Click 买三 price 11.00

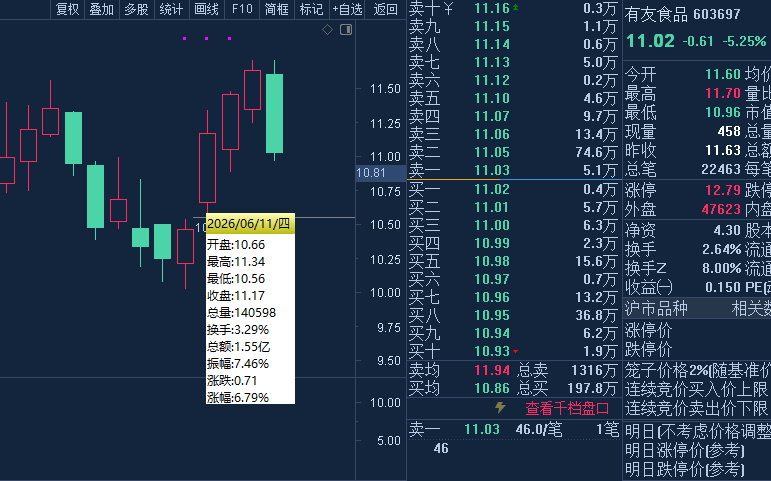[492, 225]
